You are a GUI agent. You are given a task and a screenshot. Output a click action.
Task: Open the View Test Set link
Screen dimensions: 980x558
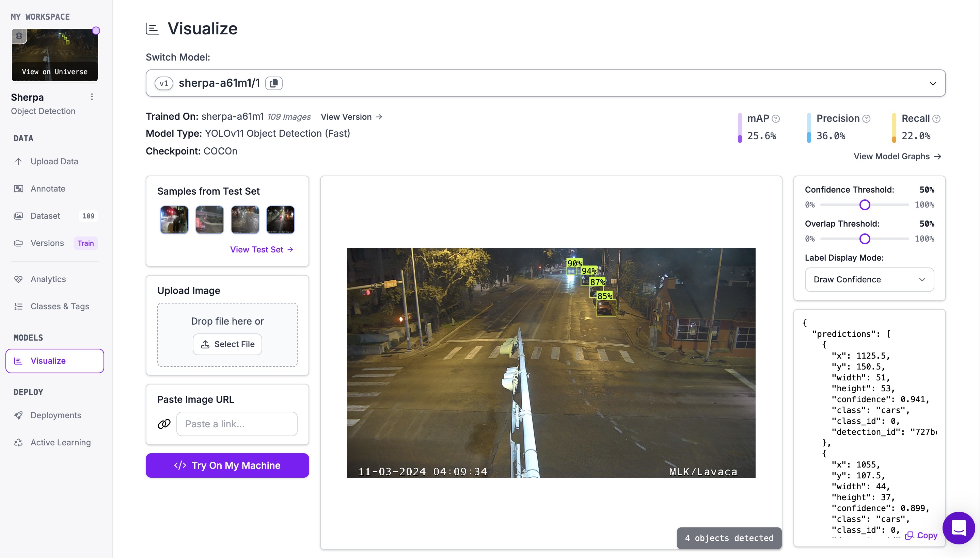point(262,249)
